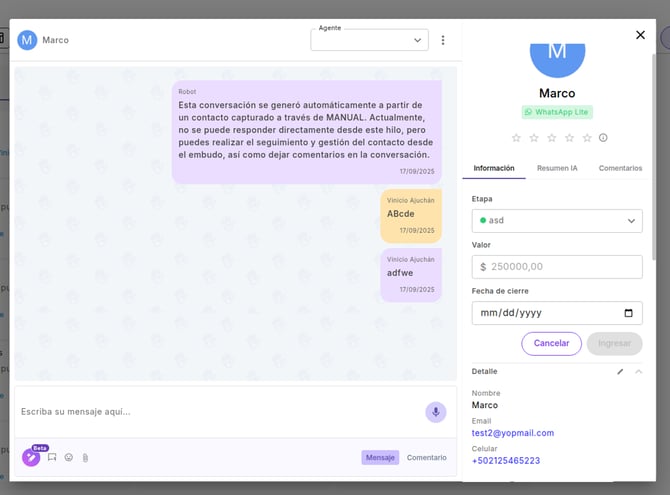Click the microphone voice message icon
Screen dimensions: 670x495
click(x=435, y=412)
